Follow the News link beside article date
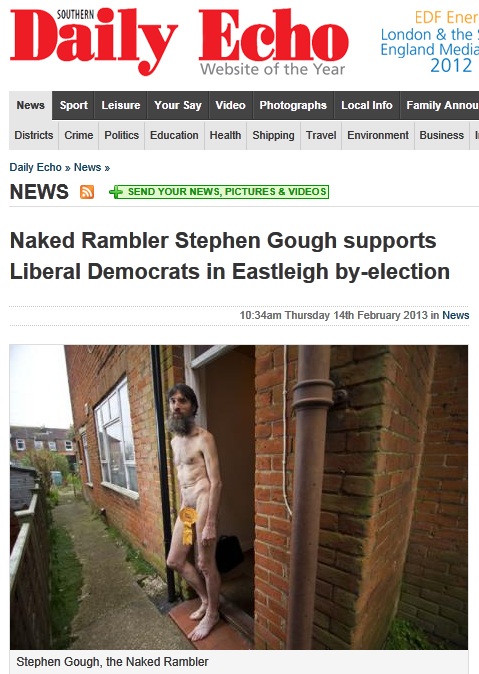 [x=456, y=315]
